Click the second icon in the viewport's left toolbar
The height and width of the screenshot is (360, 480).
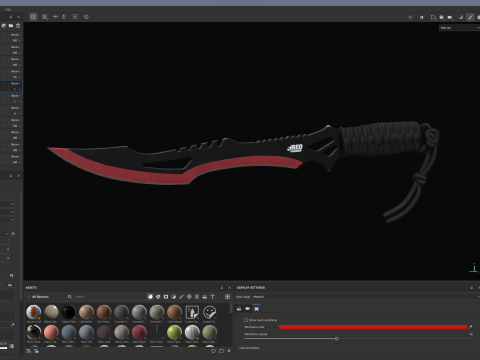[45, 17]
